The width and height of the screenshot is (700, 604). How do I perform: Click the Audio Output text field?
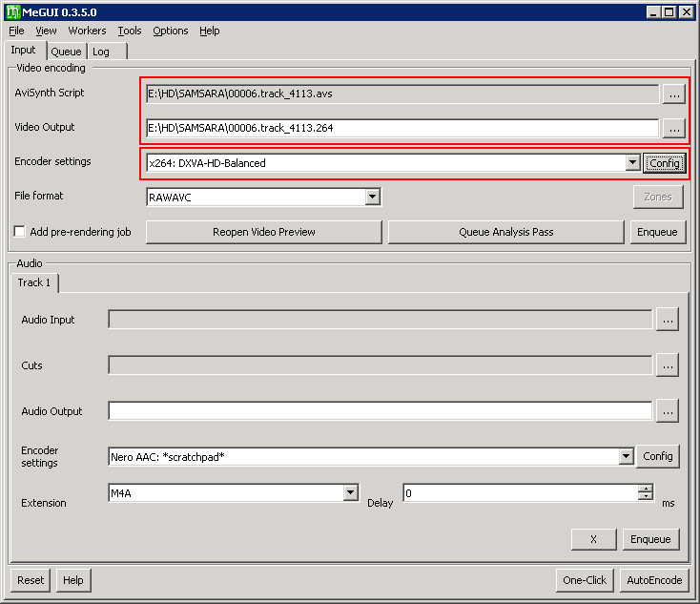click(380, 411)
